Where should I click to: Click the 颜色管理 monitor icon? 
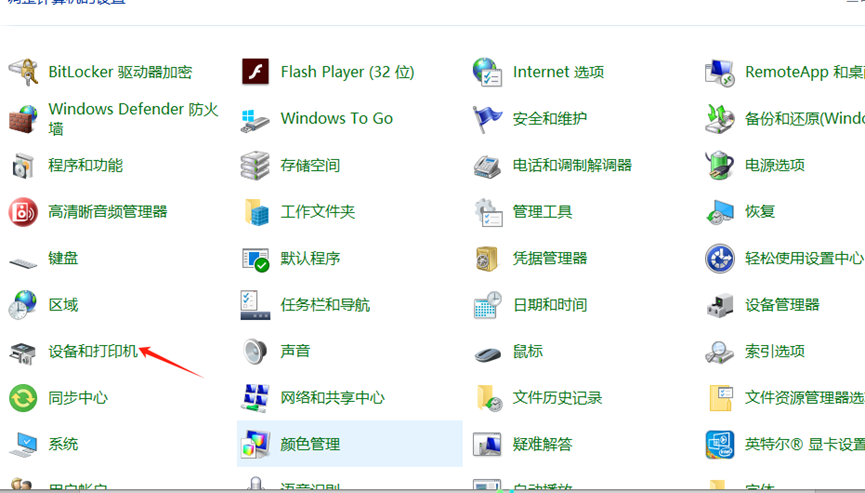[x=255, y=444]
